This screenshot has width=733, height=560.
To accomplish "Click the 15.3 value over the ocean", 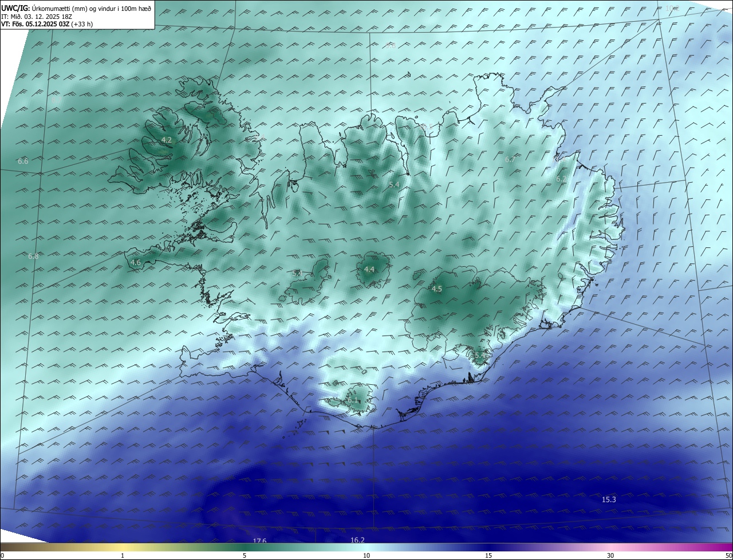I will 609,500.
